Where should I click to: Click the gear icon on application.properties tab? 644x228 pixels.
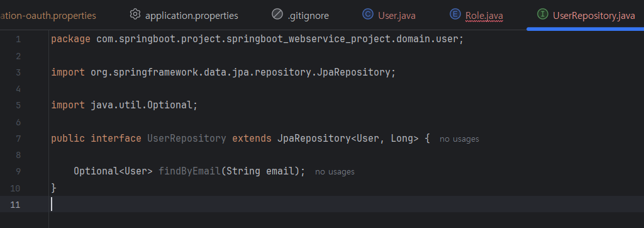coord(135,14)
